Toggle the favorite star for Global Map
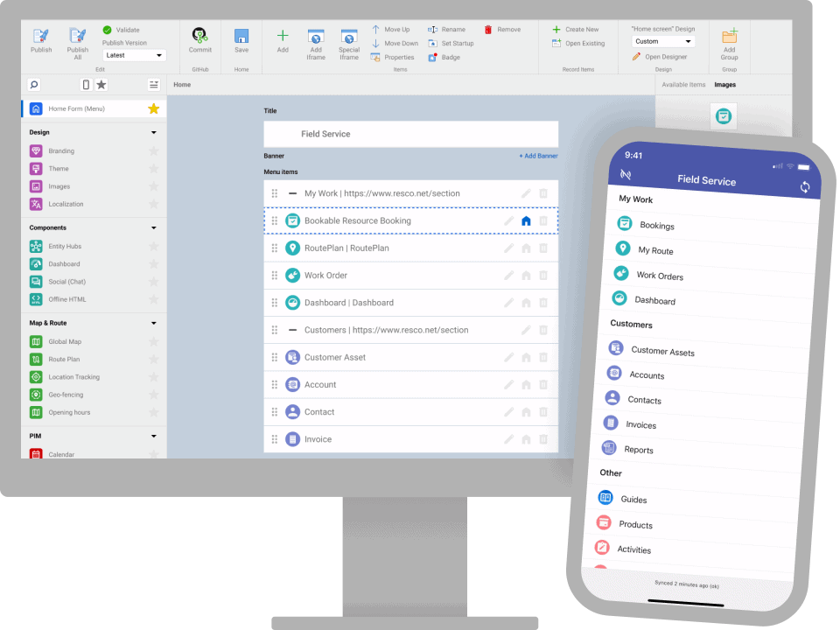 [x=154, y=342]
